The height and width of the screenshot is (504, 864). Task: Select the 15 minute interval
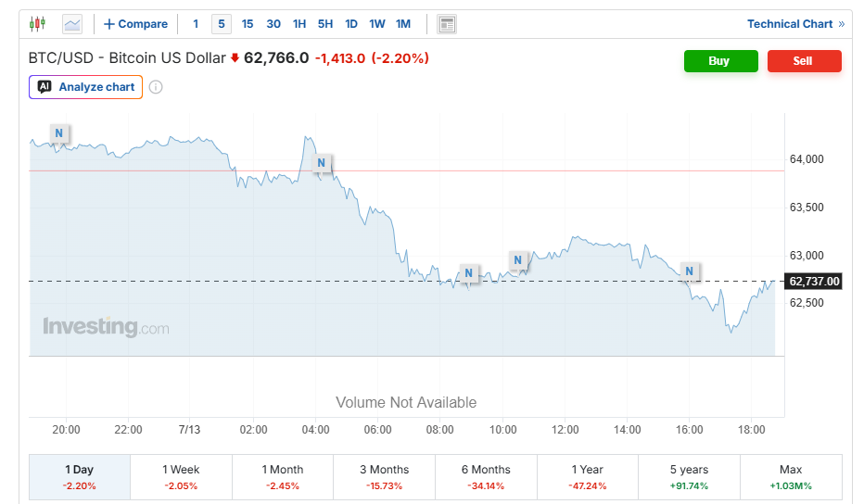(248, 24)
